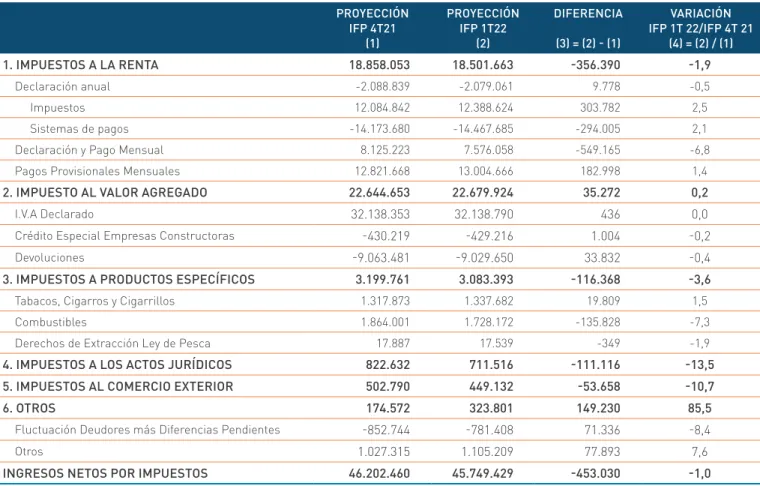Select the Declaración anual row label
Viewport: 760px width, 486px height.
pos(63,87)
